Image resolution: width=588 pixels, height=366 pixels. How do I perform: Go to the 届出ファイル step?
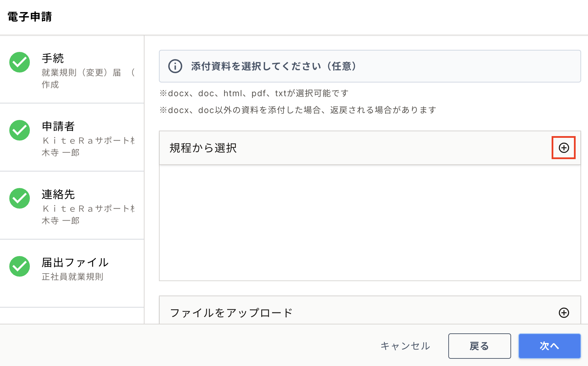coord(72,273)
